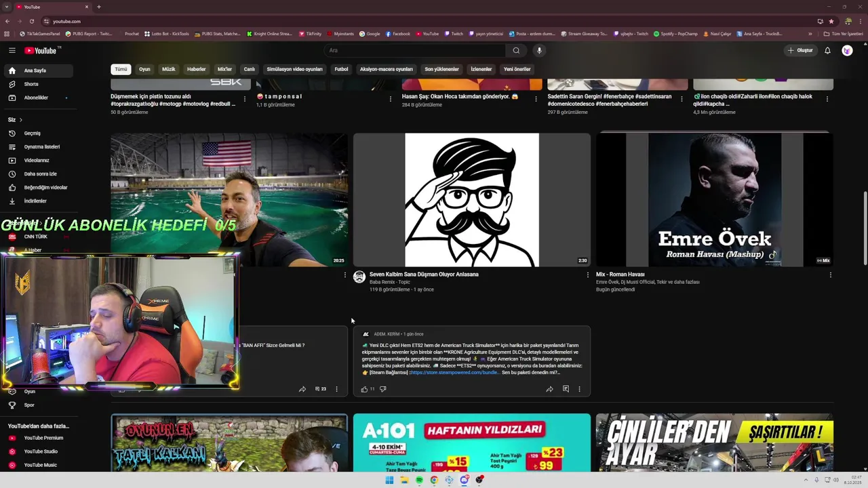This screenshot has height=488, width=868.
Task: Open Spotify from the taskbar
Action: (419, 480)
